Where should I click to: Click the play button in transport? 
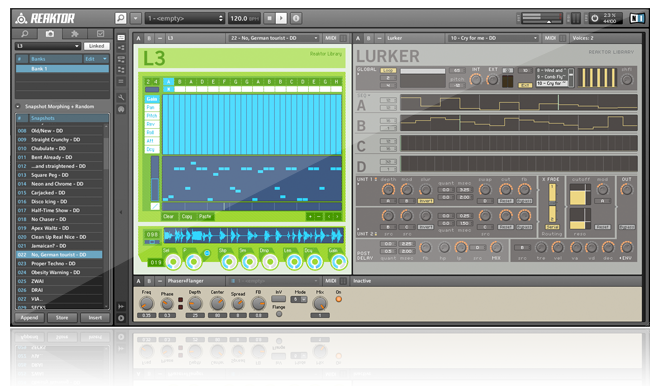(x=281, y=18)
